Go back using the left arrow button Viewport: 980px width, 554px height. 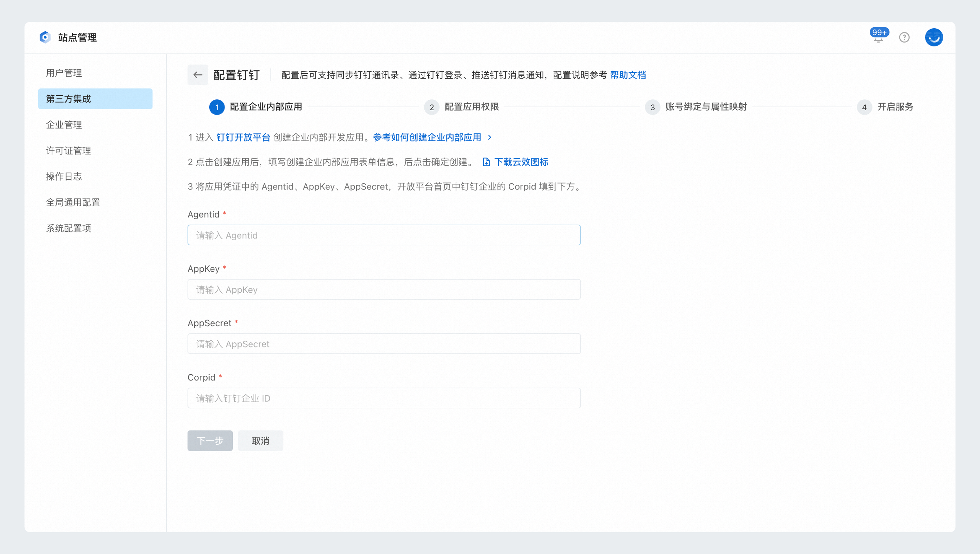click(x=198, y=75)
